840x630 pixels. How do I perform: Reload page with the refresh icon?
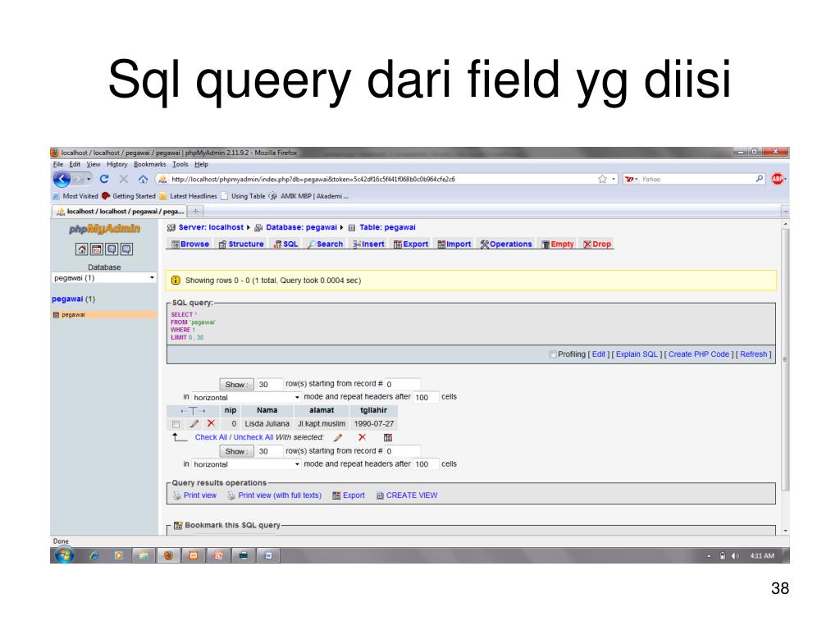tap(104, 179)
